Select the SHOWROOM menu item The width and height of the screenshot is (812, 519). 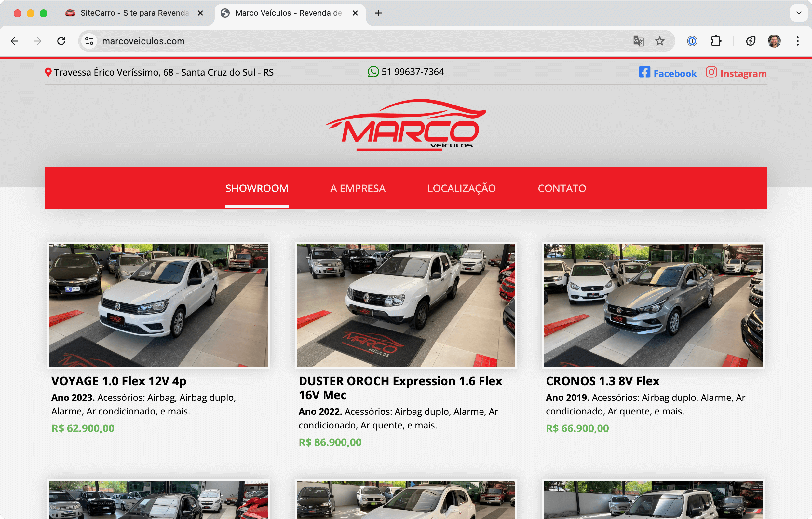[x=257, y=188]
